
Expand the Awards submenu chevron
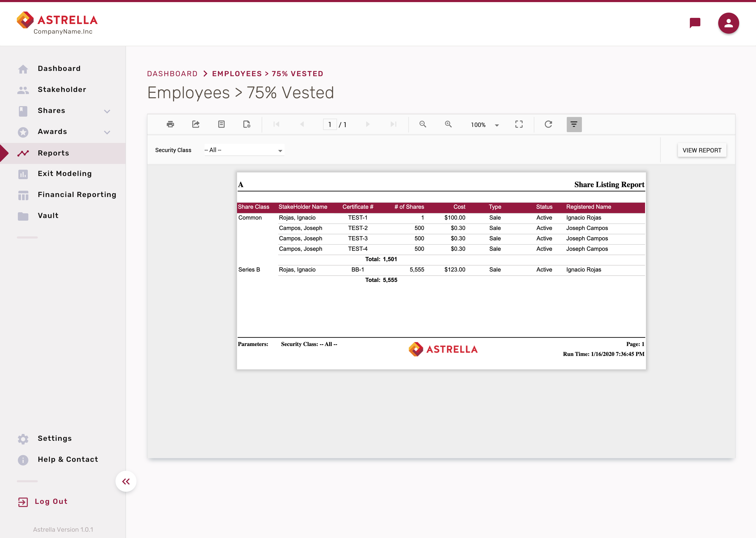107,132
